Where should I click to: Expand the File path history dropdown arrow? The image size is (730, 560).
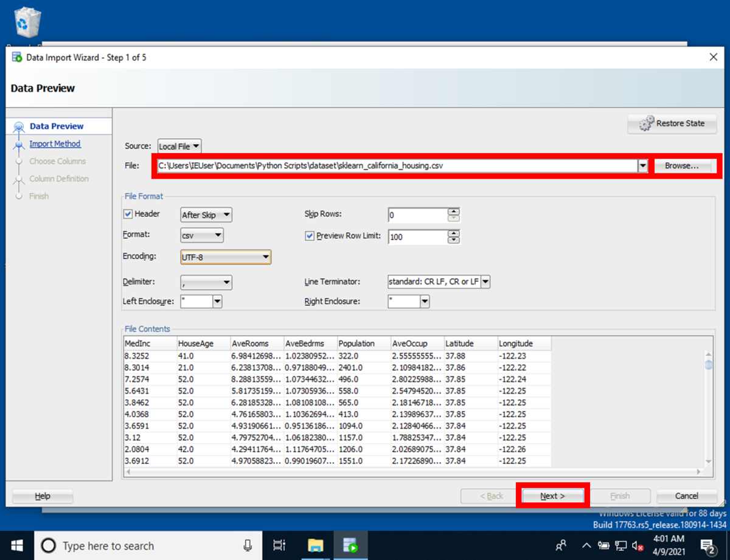coord(643,165)
